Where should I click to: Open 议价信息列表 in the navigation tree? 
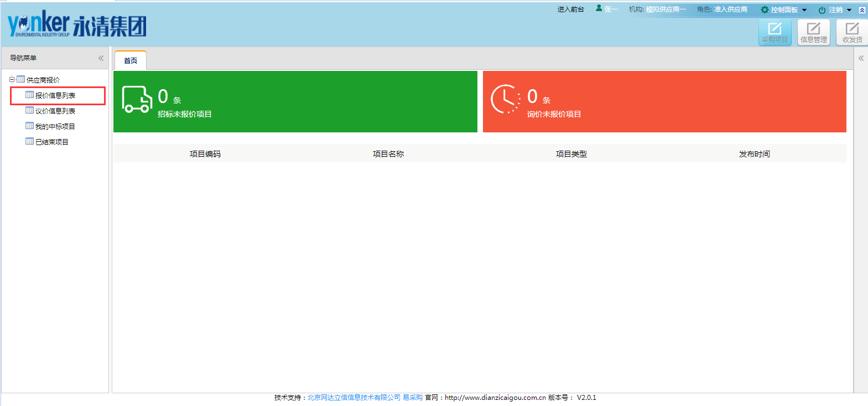(55, 111)
